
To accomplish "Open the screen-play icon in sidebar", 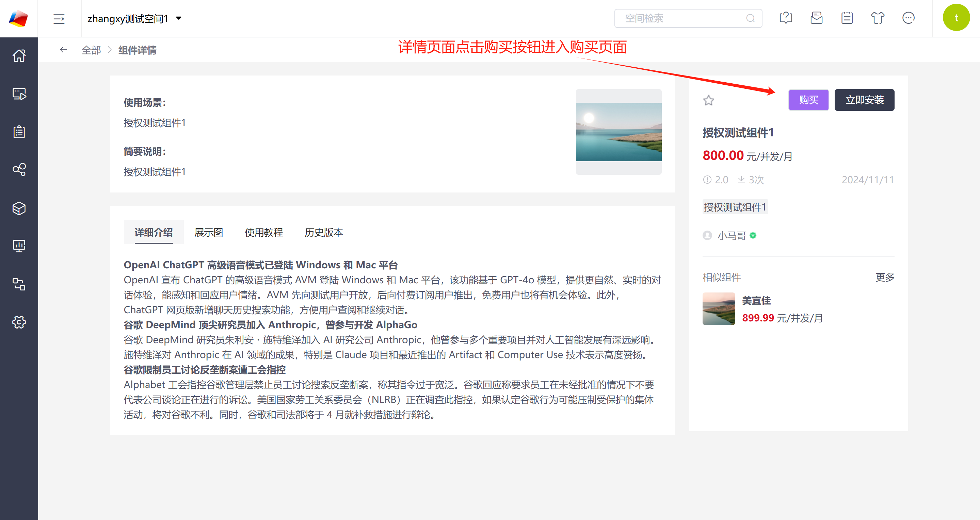I will tap(19, 94).
